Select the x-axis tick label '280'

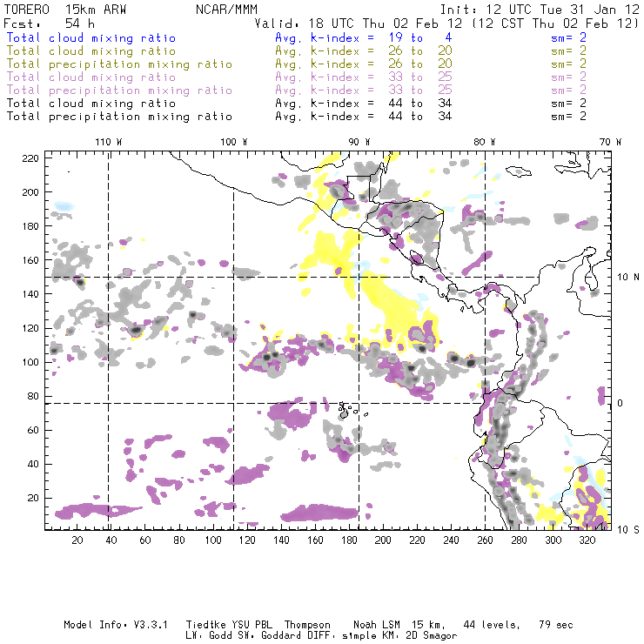tap(520, 540)
